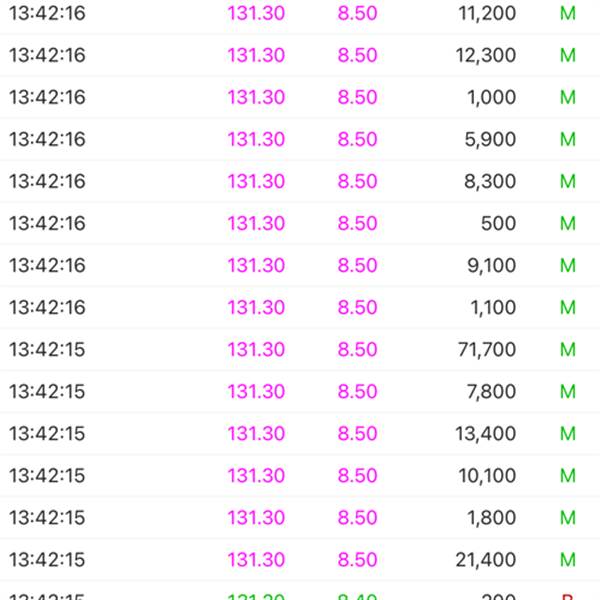Select the 13,400 volume trade row
This screenshot has height=600, width=600.
[300, 434]
